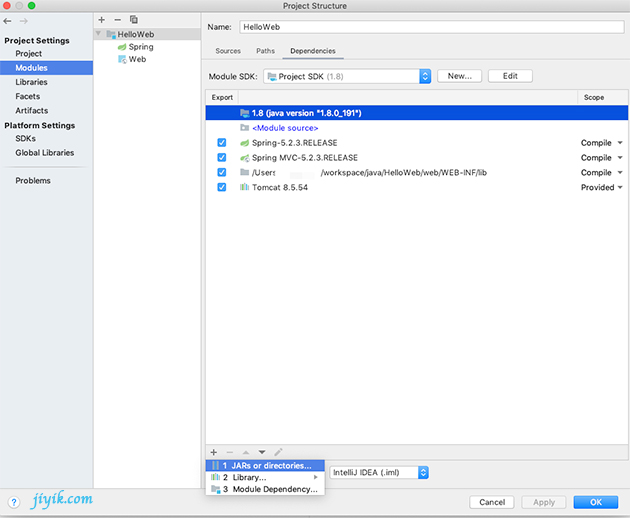Click the OK button
This screenshot has height=518, width=630.
pyautogui.click(x=596, y=502)
